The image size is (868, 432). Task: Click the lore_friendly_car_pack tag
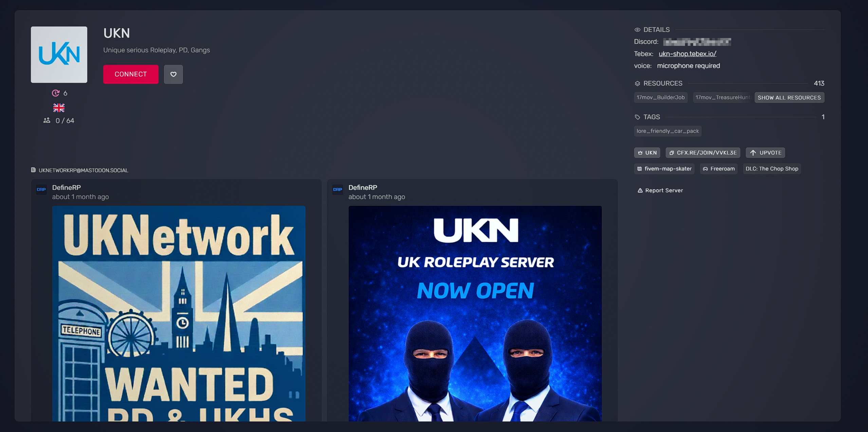click(x=667, y=131)
